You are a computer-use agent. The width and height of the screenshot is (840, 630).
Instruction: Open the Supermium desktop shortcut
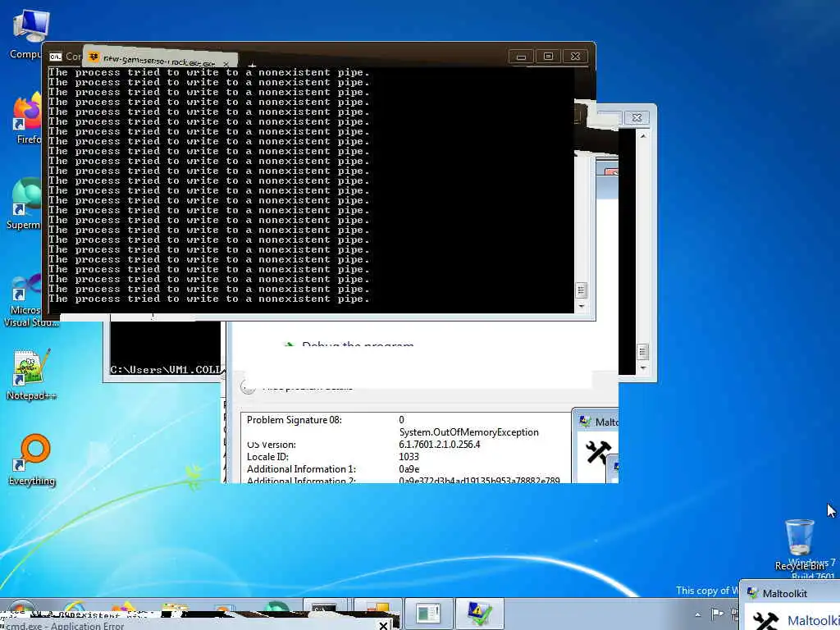(x=25, y=203)
